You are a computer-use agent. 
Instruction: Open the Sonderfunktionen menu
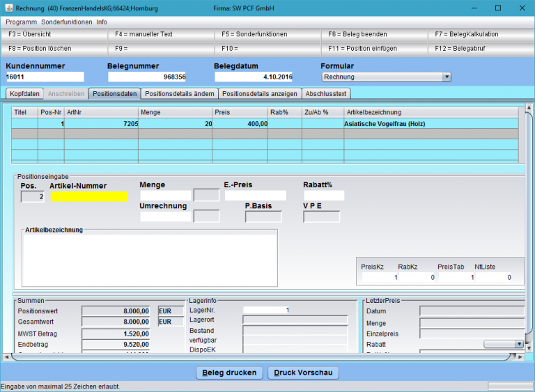[x=66, y=22]
